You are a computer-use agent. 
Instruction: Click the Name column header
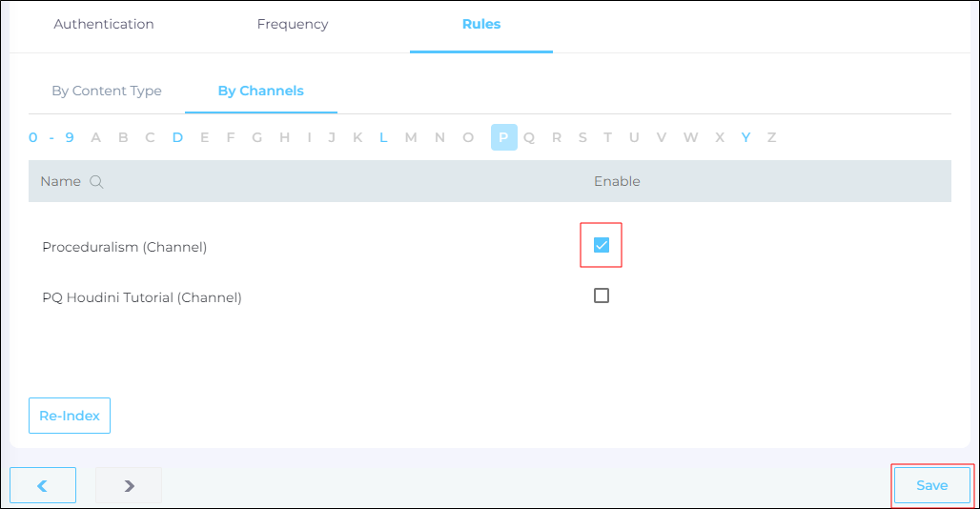click(60, 181)
